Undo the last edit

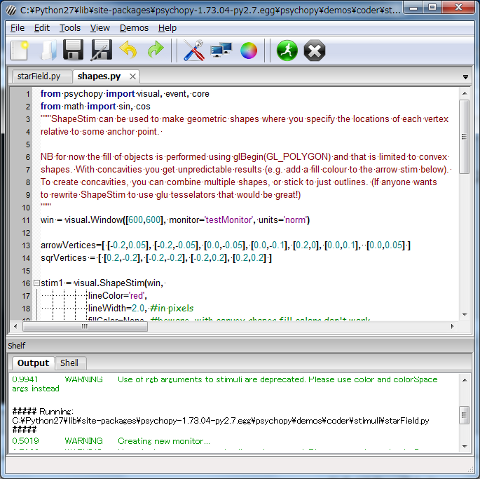point(128,50)
